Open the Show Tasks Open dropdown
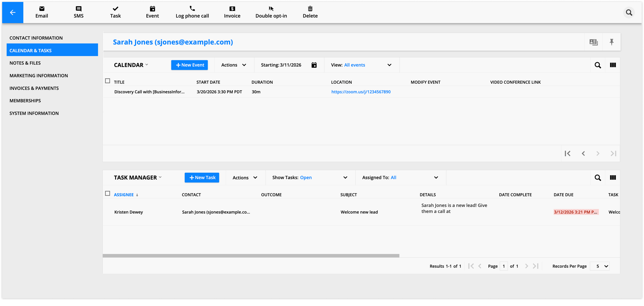This screenshot has width=644, height=306. tap(345, 177)
